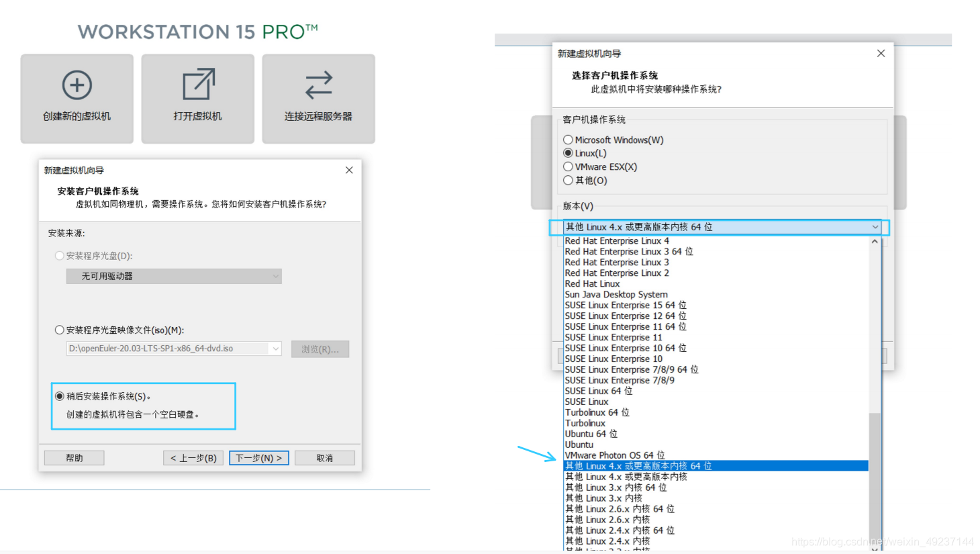This screenshot has height=554, width=980.
Task: Select Red Hat Linux entry
Action: [716, 284]
